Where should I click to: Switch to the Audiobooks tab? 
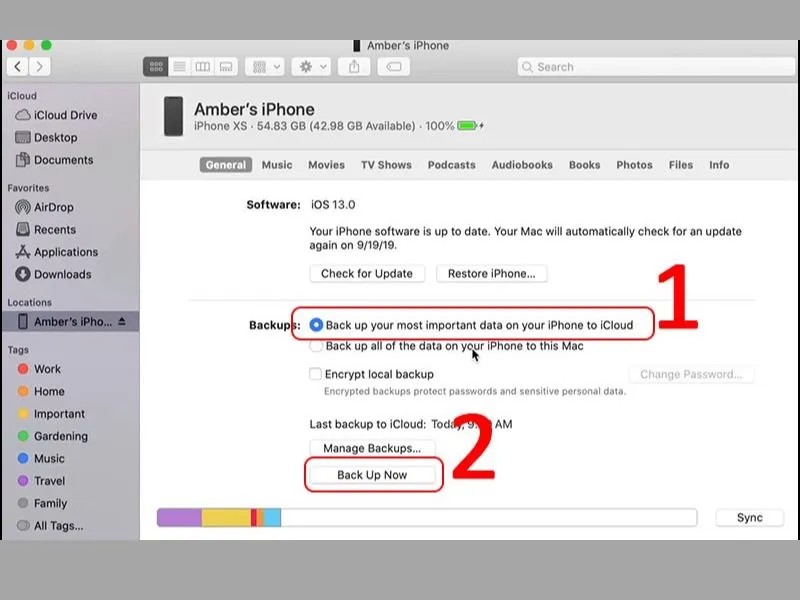(522, 165)
